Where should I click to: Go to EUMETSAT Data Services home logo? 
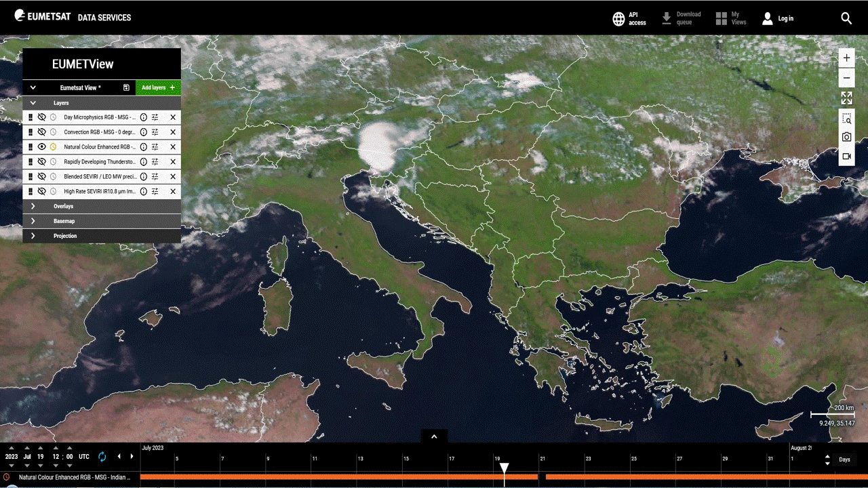click(73, 17)
